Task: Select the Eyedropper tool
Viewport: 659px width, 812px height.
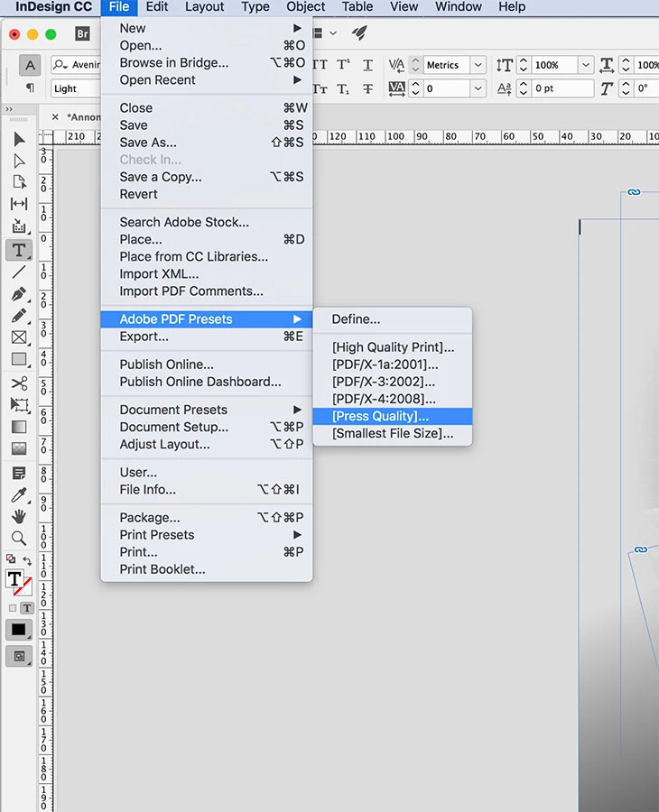Action: [19, 495]
